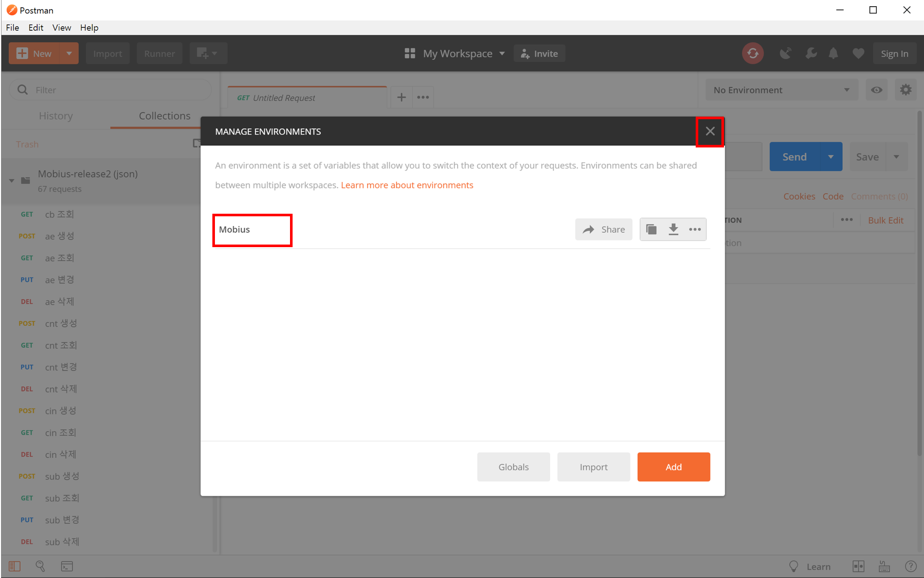Open Cookies link

coord(799,196)
